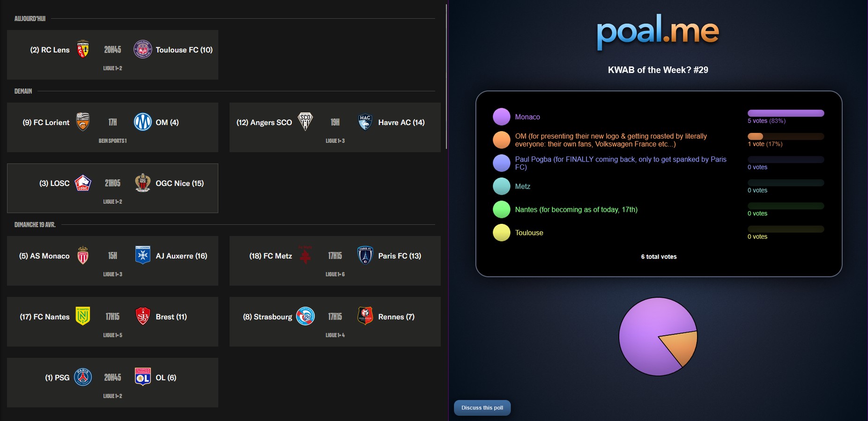Open the Discuss this poll button
The image size is (868, 421).
(482, 408)
